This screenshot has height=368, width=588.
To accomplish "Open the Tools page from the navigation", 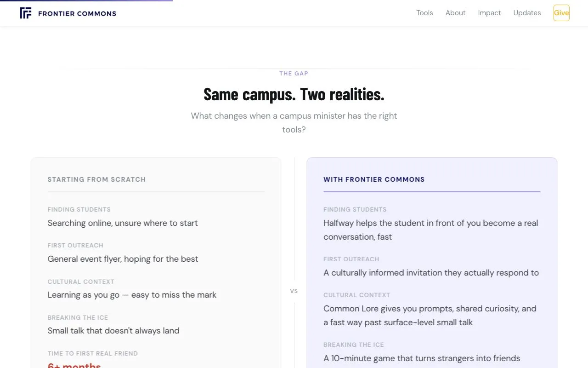I will tap(424, 13).
